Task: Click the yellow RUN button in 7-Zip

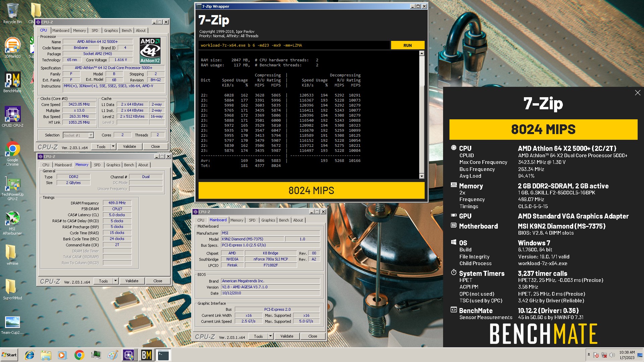Action: point(408,45)
